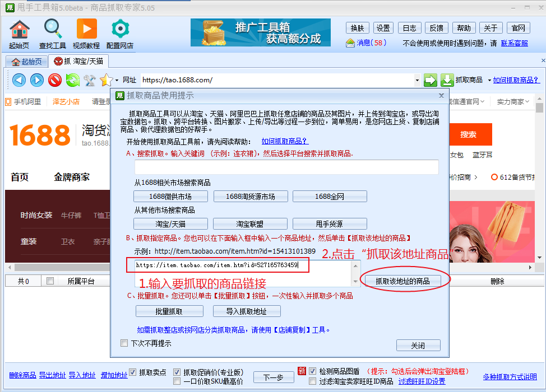This screenshot has width=546, height=392.
Task: Expand the URL address bar dropdown
Action: 417,80
